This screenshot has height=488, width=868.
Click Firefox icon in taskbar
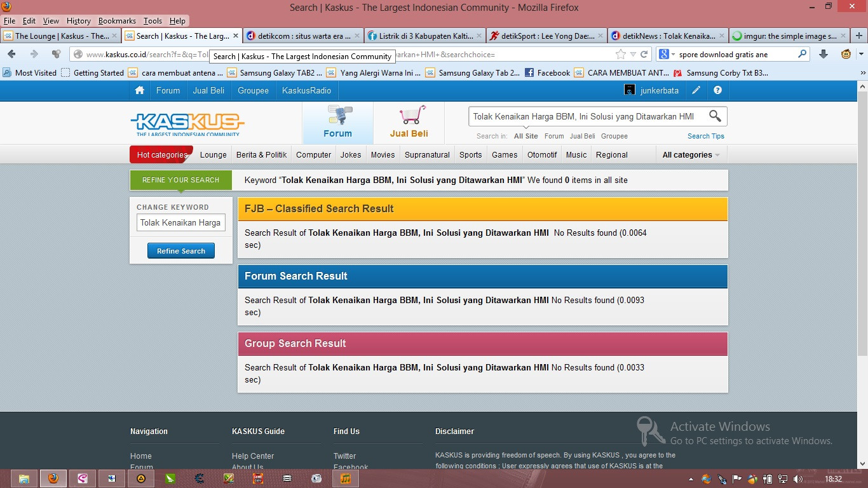[x=53, y=478]
